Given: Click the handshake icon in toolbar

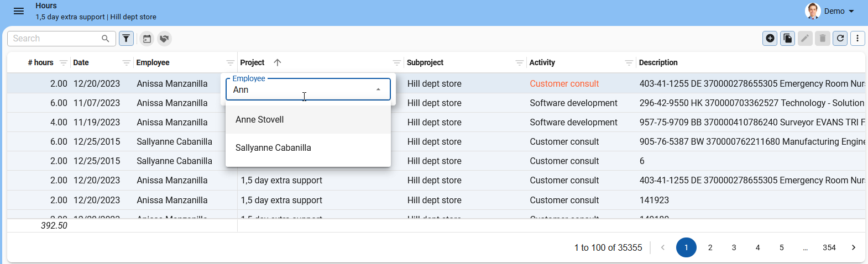Looking at the screenshot, I should [x=164, y=39].
